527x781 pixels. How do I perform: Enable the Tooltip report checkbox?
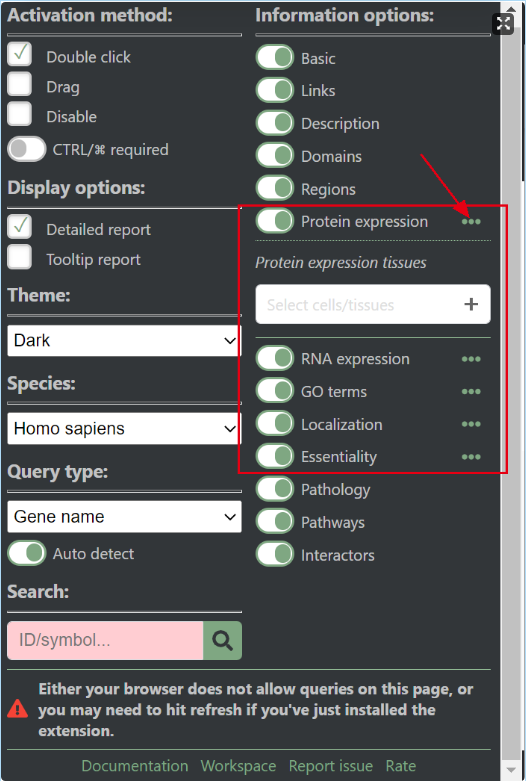pos(19,257)
